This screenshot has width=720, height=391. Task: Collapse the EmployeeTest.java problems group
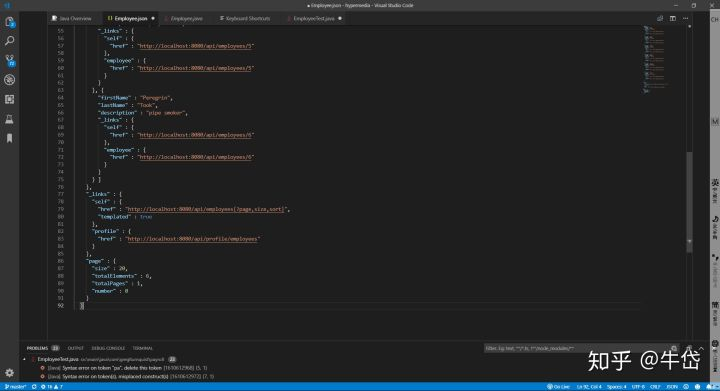pyautogui.click(x=24, y=359)
